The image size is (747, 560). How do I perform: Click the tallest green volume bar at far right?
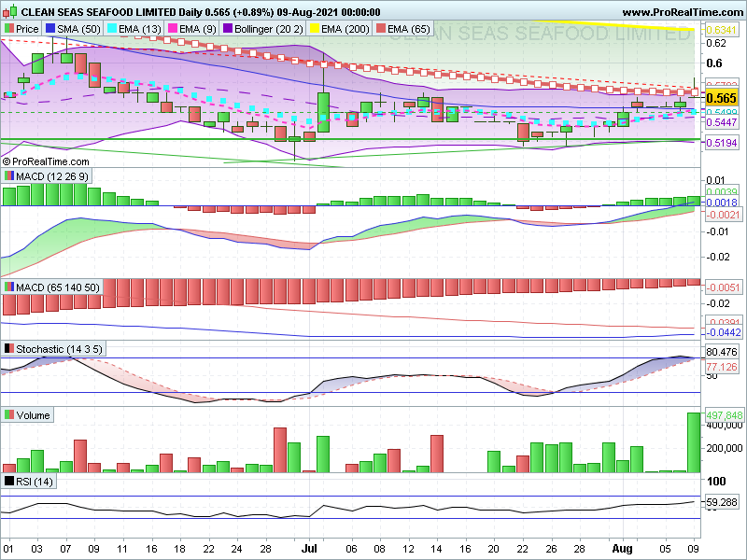[694, 442]
